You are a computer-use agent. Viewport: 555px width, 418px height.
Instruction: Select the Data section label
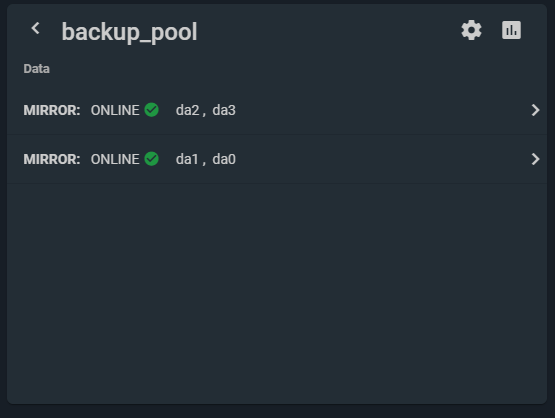(x=36, y=69)
